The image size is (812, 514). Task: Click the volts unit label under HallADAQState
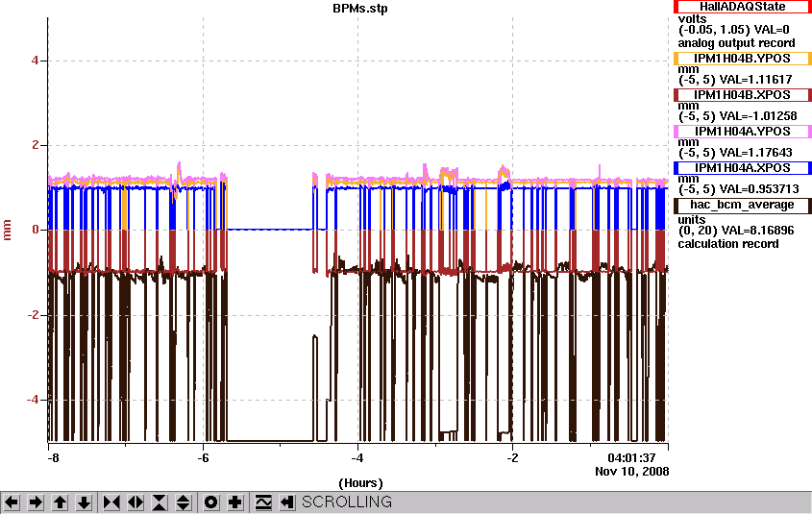[693, 19]
